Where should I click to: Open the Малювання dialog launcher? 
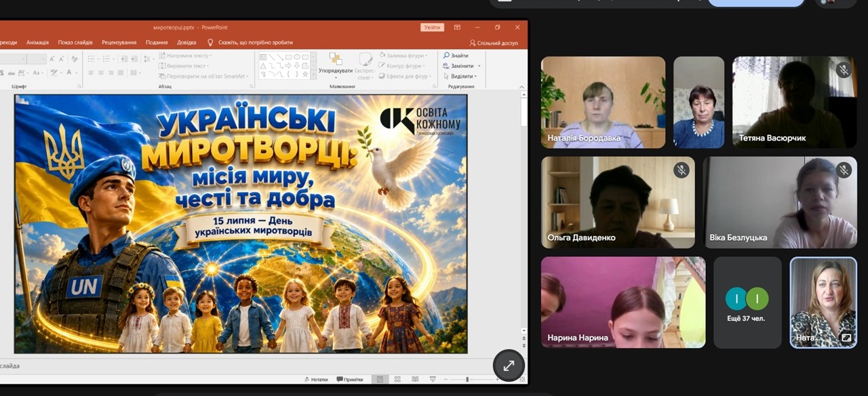tap(434, 86)
